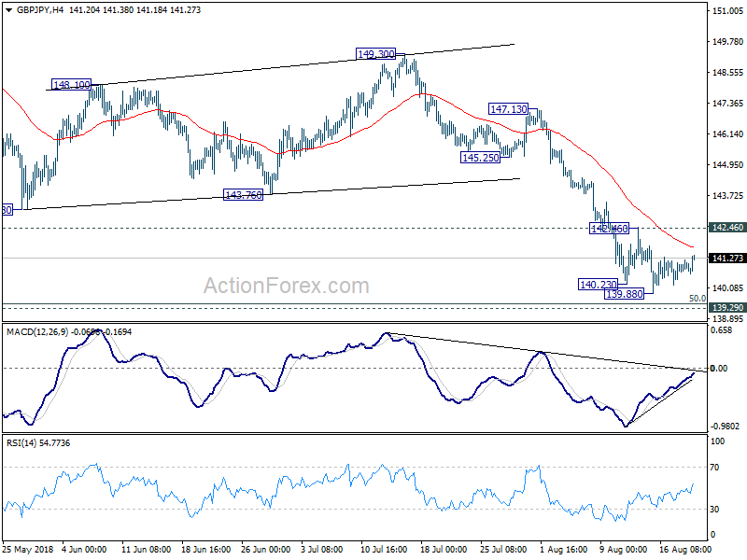
Task: Click the 25 May 2018 date label
Action: (x=28, y=549)
